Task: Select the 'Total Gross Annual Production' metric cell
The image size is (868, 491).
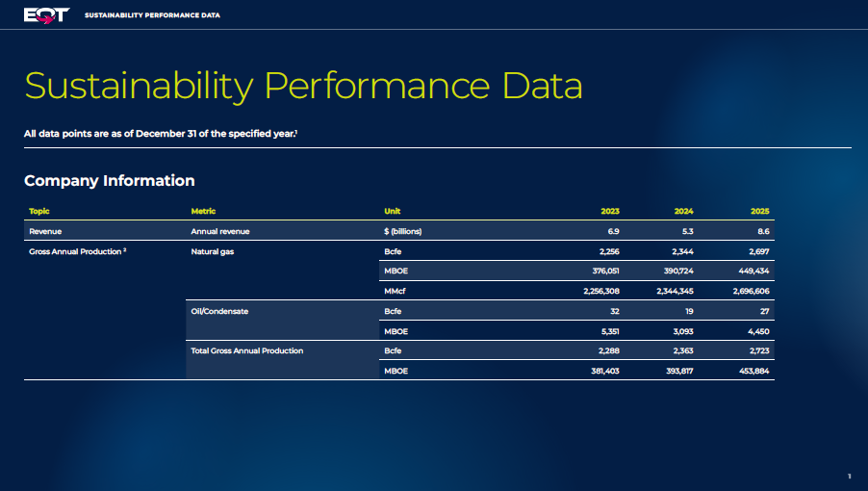Action: (247, 350)
